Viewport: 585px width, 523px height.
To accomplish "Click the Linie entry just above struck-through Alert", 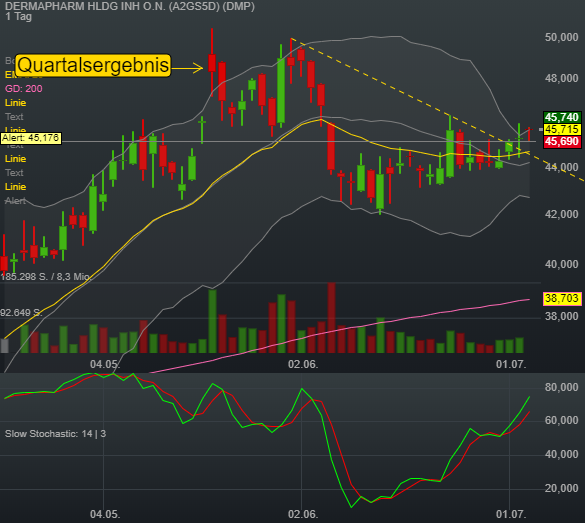I will [15, 187].
